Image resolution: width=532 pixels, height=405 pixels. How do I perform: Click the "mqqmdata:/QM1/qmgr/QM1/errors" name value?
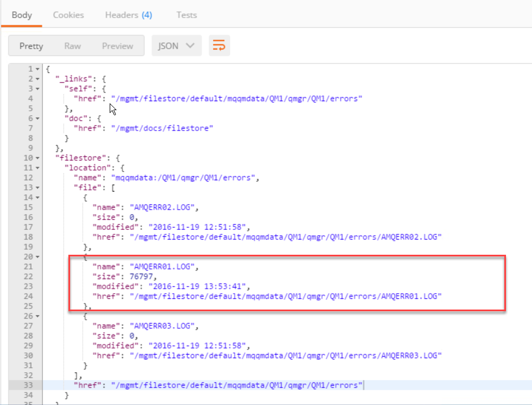coord(183,177)
